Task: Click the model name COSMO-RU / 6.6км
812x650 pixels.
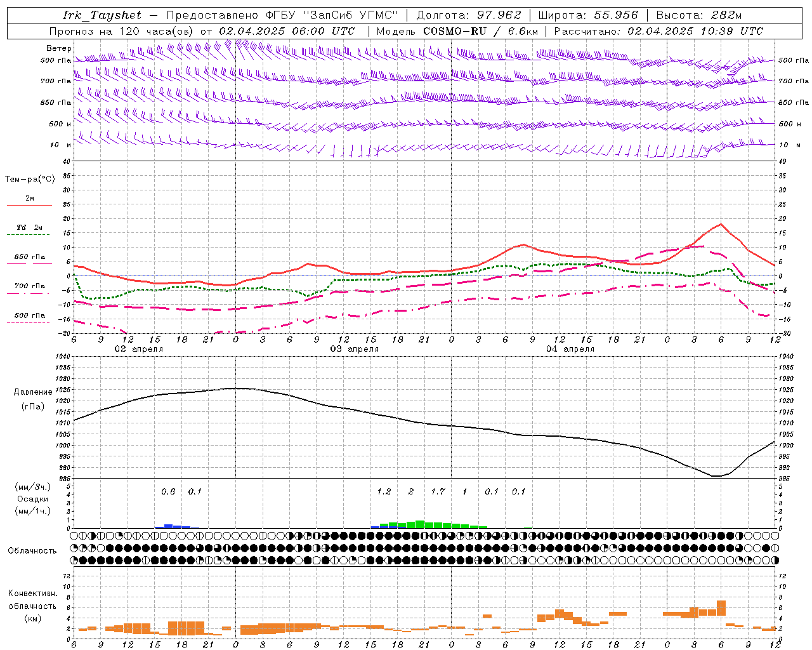Action: pos(481,31)
